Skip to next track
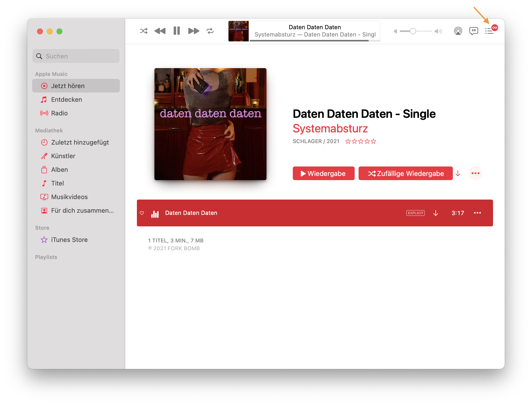This screenshot has height=405, width=532. pyautogui.click(x=194, y=31)
